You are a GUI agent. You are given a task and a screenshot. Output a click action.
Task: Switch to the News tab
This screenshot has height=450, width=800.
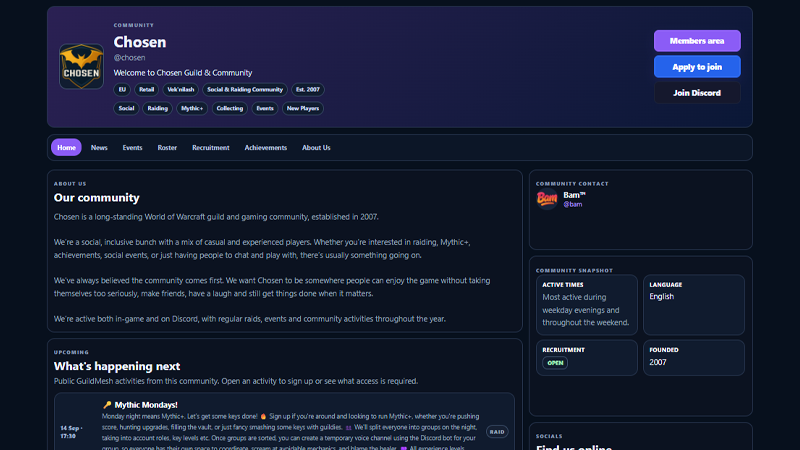coord(99,147)
